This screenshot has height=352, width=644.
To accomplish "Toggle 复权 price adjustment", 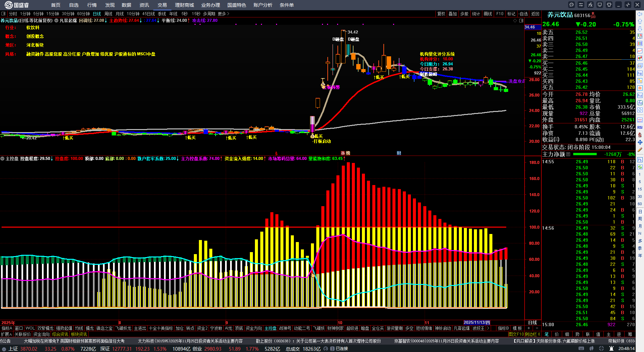I will coord(441,14).
